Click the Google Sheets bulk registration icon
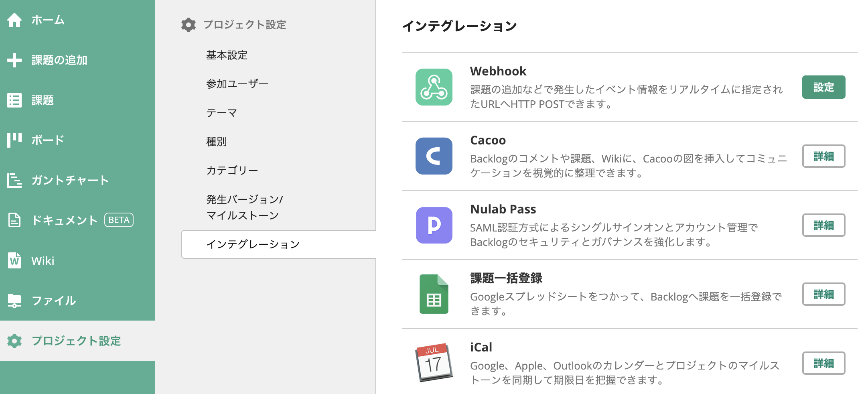 click(434, 294)
